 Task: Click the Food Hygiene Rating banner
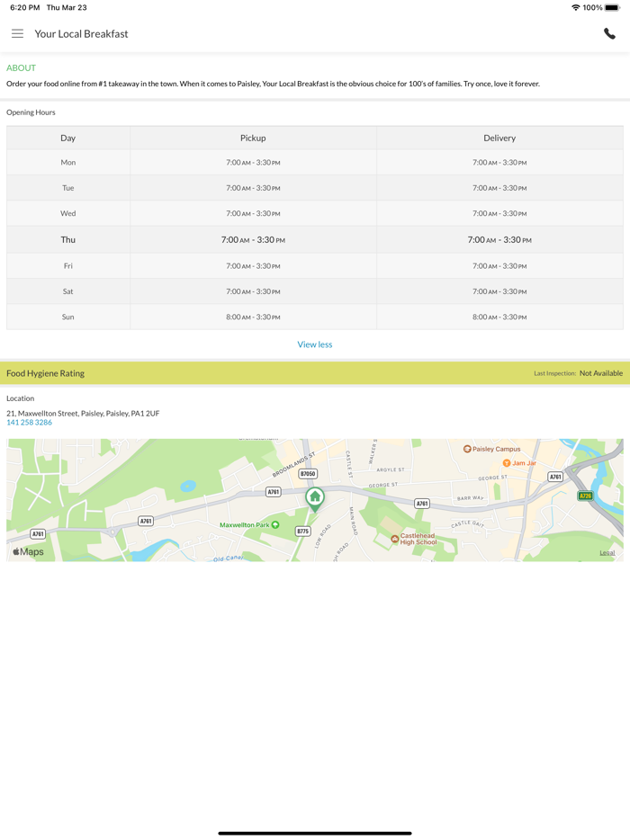(x=315, y=373)
